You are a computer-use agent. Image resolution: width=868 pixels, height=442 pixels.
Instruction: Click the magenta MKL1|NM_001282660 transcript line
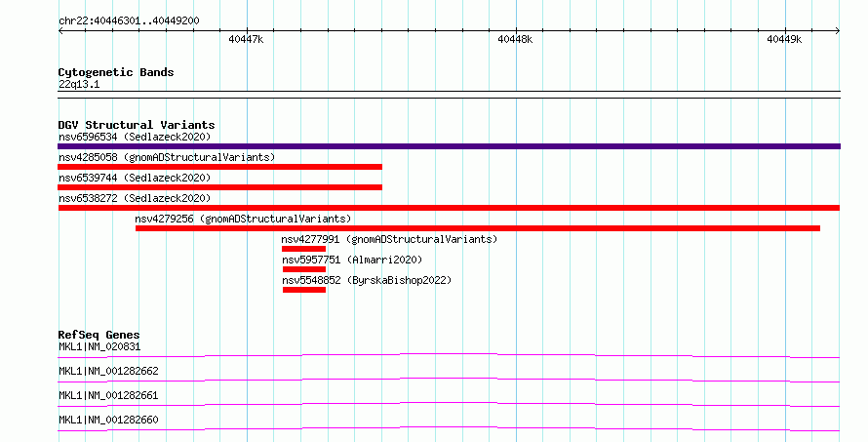[449, 428]
